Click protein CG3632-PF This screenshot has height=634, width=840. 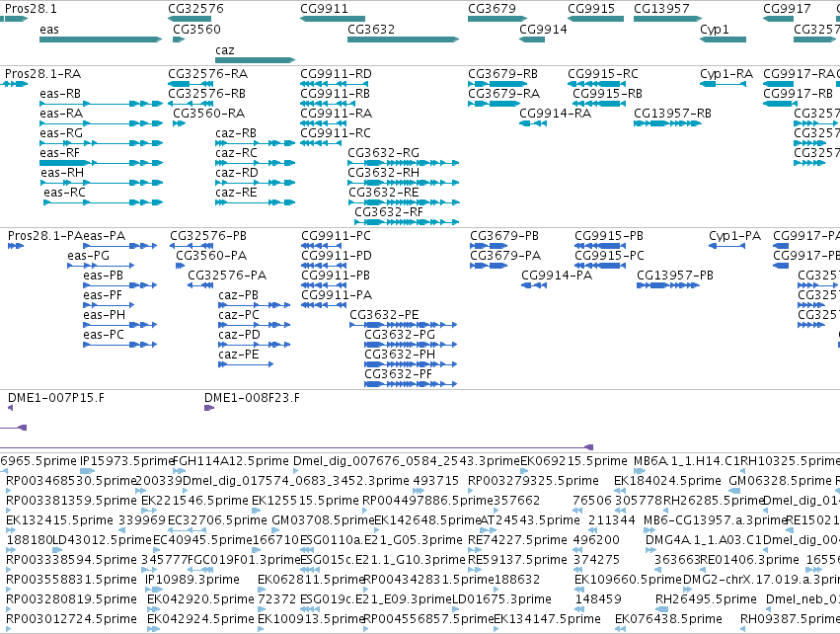pyautogui.click(x=411, y=384)
